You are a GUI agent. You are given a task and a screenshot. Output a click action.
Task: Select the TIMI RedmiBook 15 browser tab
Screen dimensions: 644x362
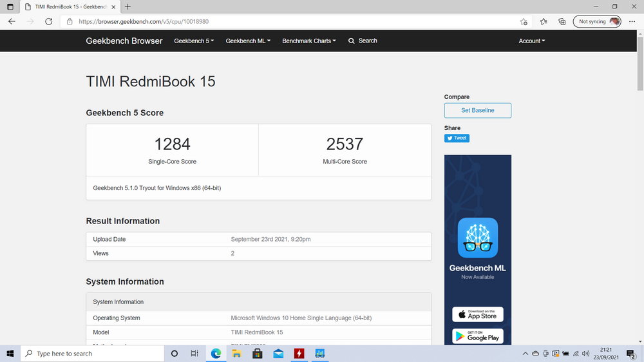pyautogui.click(x=70, y=6)
